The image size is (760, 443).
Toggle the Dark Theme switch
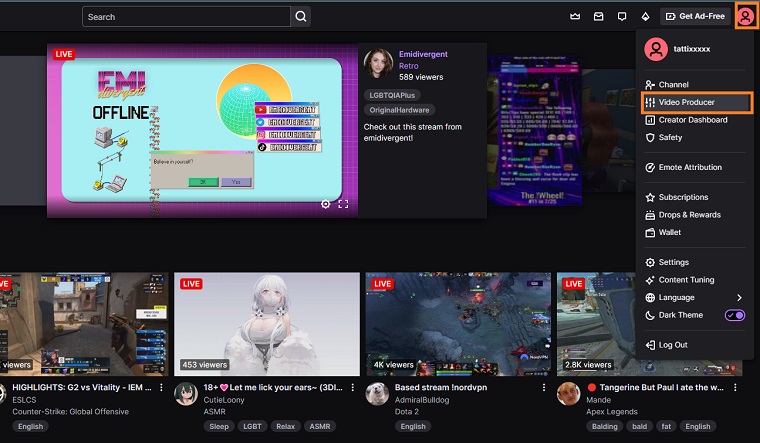(735, 315)
